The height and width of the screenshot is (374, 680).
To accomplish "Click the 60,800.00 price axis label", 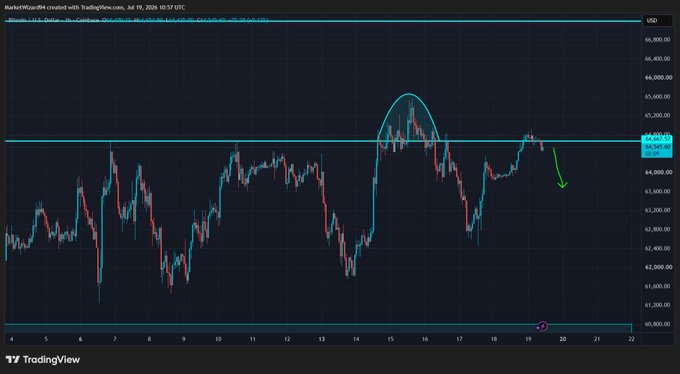I will [x=658, y=324].
